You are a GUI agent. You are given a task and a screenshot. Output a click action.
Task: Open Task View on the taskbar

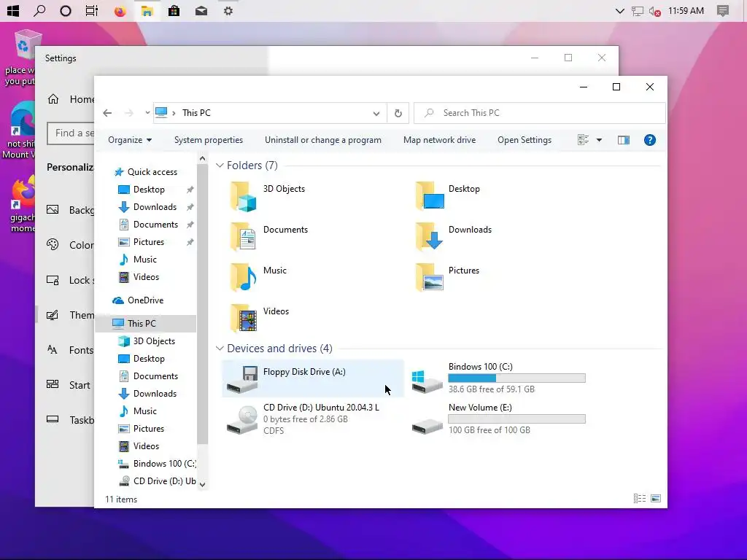coord(92,11)
